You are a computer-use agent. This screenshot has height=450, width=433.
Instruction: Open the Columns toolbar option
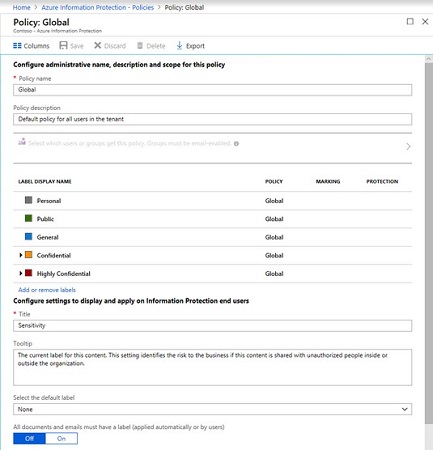point(31,46)
